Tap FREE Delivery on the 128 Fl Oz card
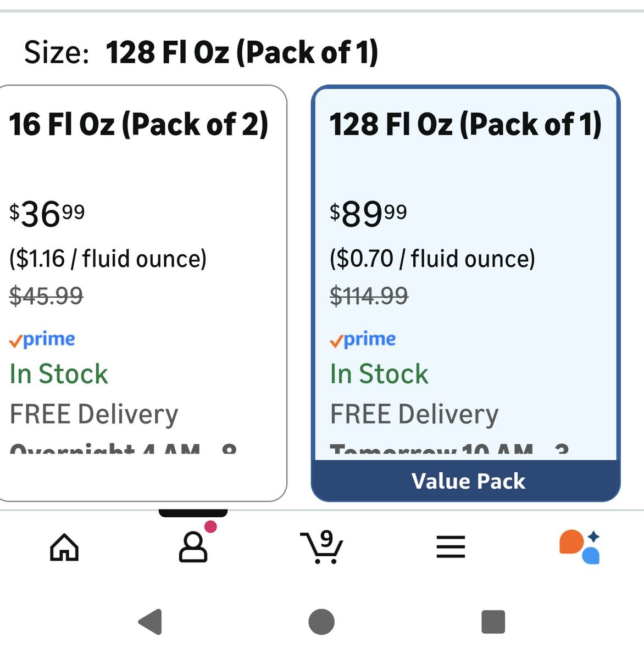This screenshot has width=644, height=659. click(414, 414)
